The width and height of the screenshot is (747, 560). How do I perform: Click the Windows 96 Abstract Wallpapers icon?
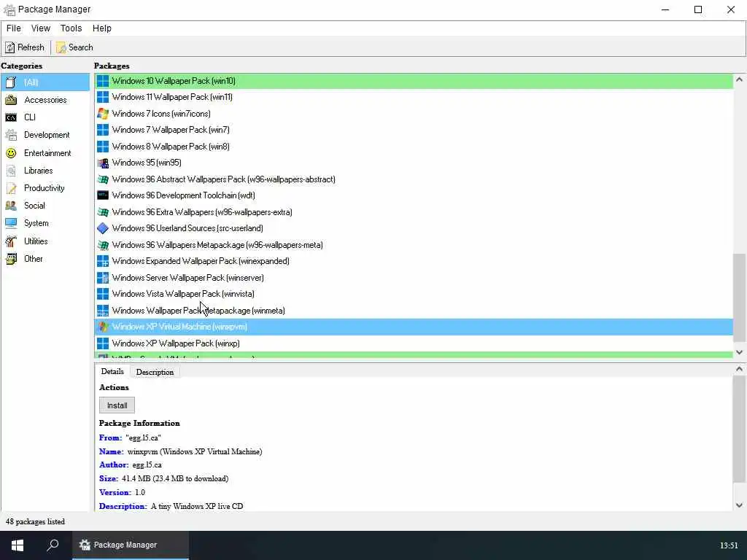point(102,179)
